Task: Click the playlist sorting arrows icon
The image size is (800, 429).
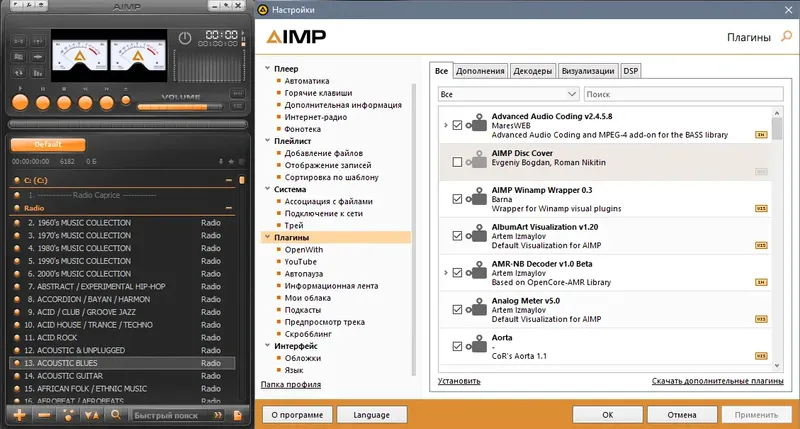Action: tap(92, 415)
